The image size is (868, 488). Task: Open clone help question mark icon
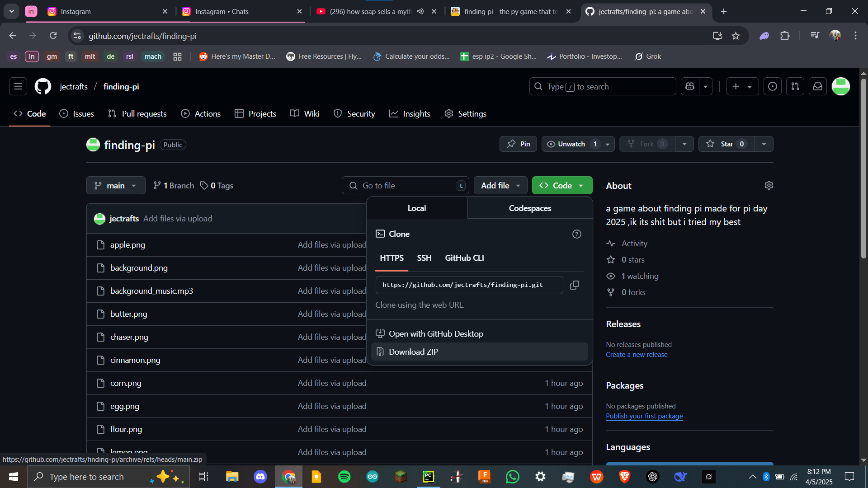[577, 234]
